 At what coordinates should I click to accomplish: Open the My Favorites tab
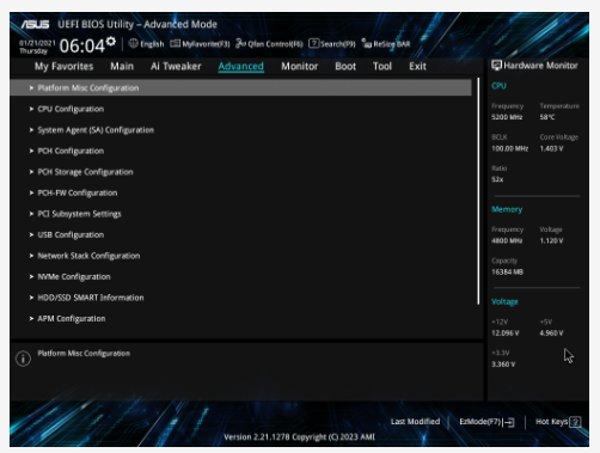pos(64,67)
